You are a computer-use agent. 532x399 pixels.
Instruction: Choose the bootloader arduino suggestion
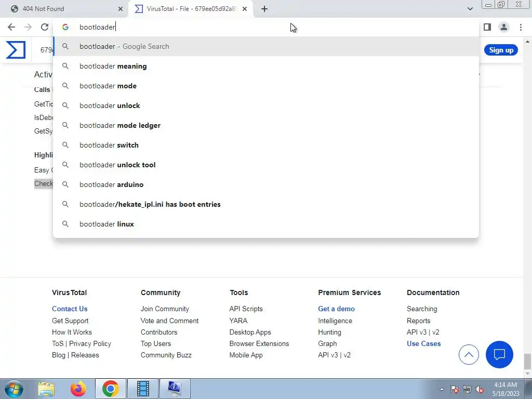[x=266, y=184]
